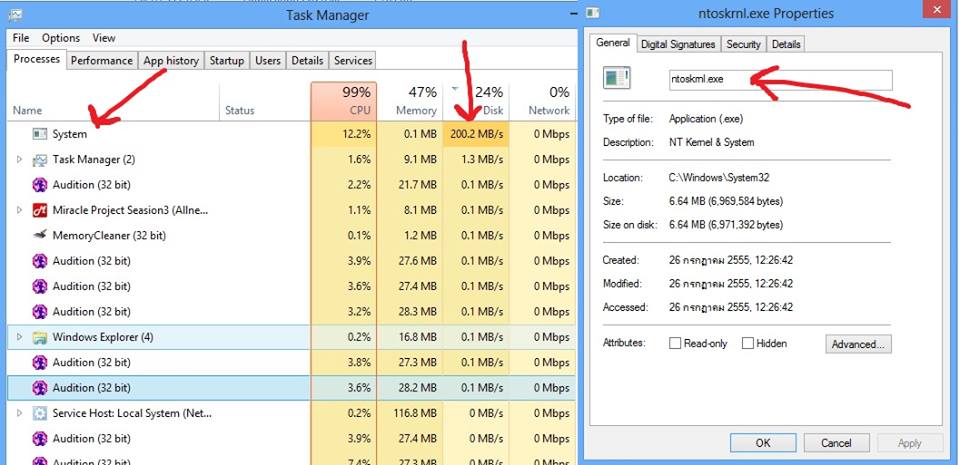Switch to the Digital Signatures tab
Screen dimensions: 960x465
click(678, 44)
